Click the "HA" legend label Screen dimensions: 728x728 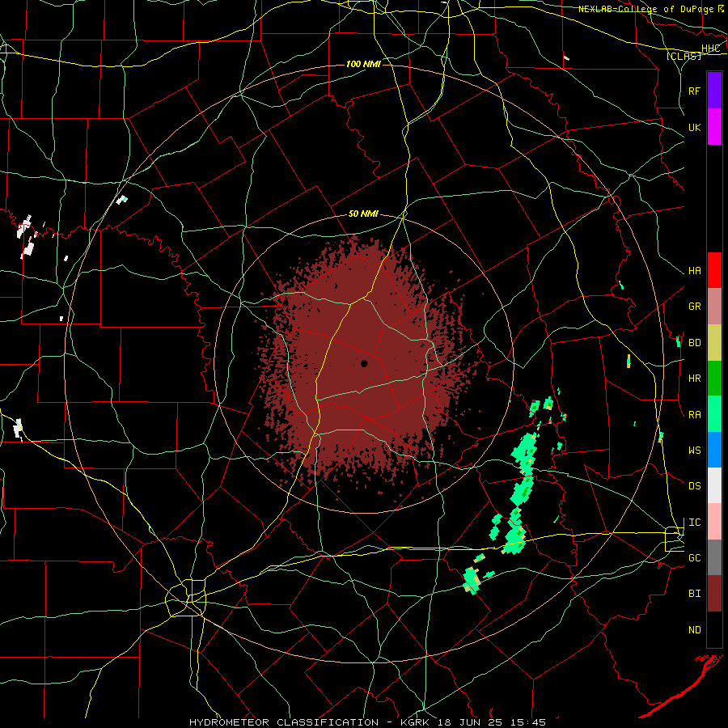tap(694, 271)
